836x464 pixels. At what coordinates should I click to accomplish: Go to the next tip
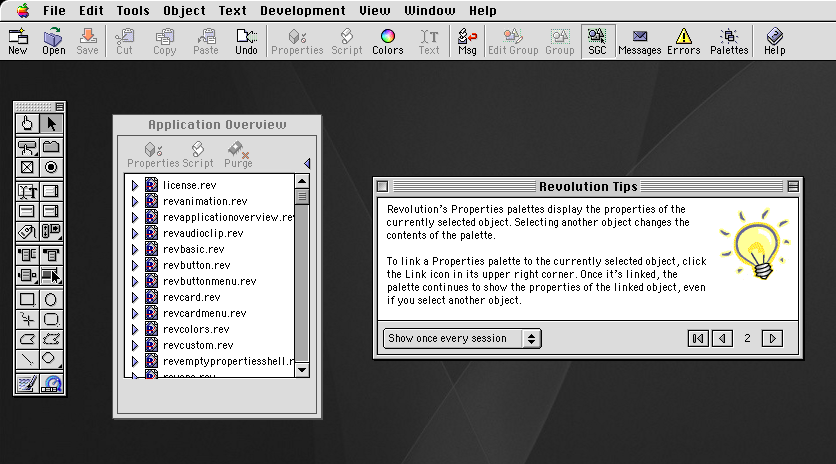(x=771, y=338)
